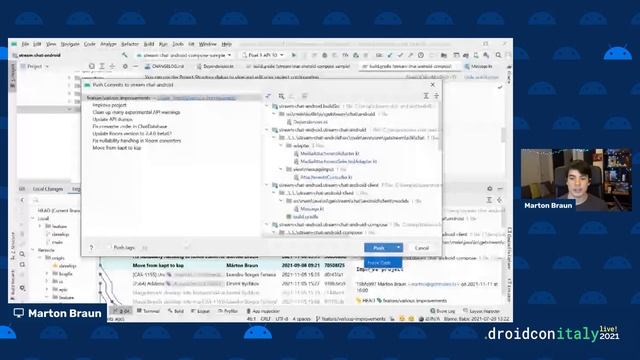The image size is (640, 360).
Task: Open the Terminal tool window
Action: [x=149, y=311]
